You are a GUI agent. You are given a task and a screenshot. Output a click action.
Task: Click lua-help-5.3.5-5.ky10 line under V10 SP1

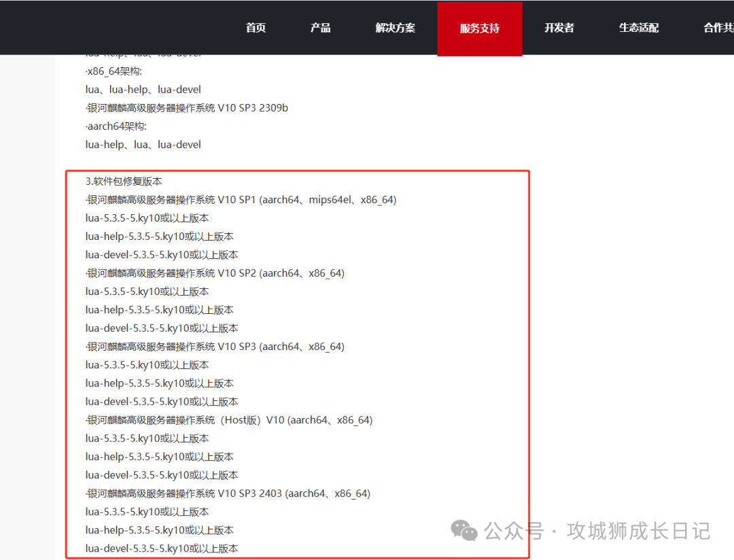point(159,237)
